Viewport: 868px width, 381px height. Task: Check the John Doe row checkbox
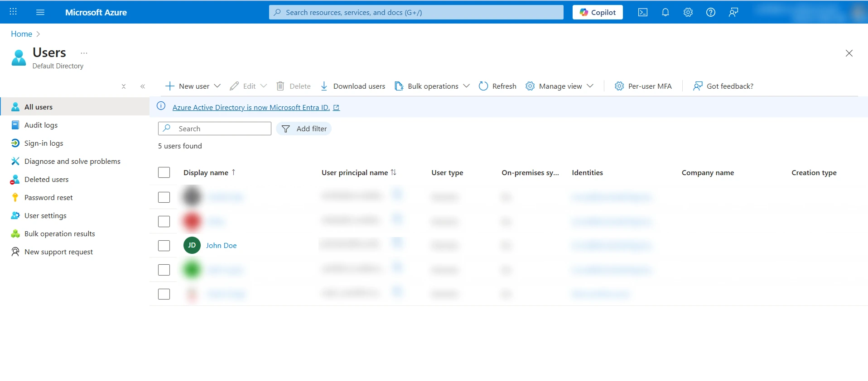click(164, 246)
